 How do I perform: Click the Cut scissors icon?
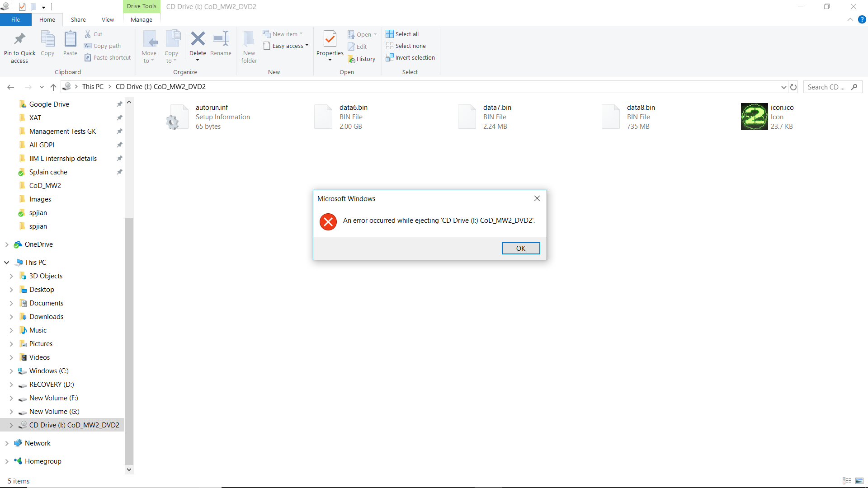point(88,34)
